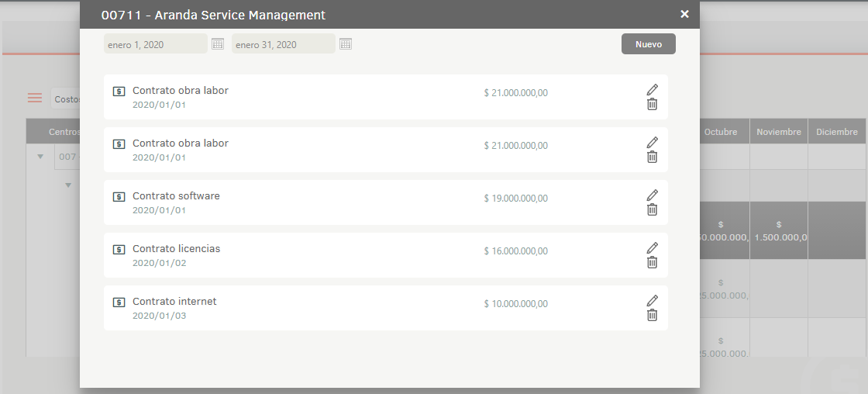Select the Diciembre column header
This screenshot has width=868, height=394.
click(837, 132)
